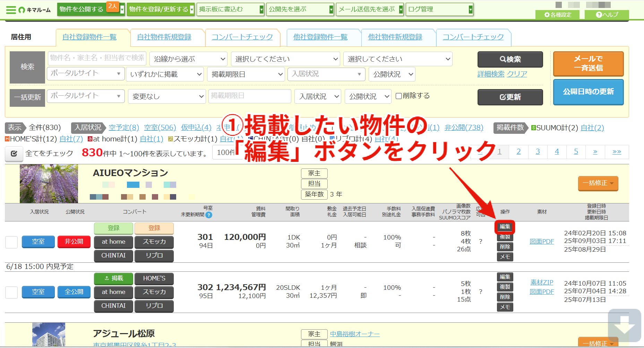The height and width of the screenshot is (348, 644).
Task: Go to last page with » » link
Action: 617,152
